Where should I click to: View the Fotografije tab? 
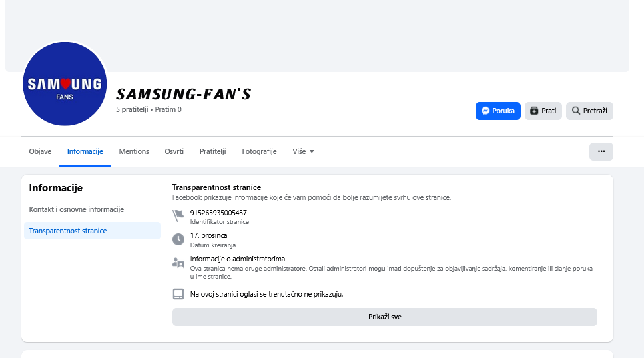coord(259,151)
